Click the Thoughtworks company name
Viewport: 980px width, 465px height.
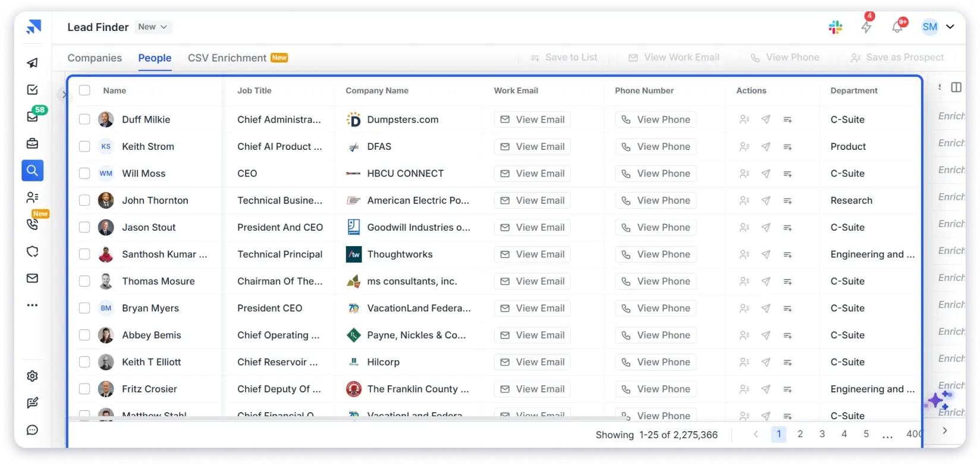400,255
